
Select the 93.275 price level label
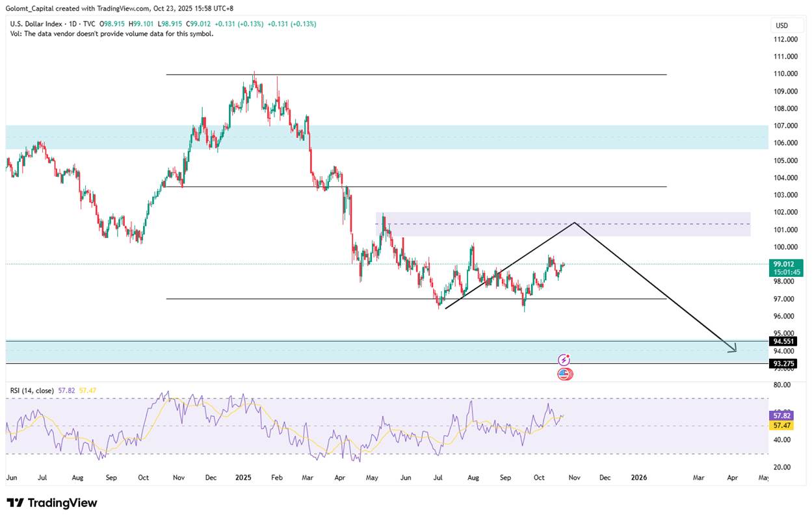[783, 364]
